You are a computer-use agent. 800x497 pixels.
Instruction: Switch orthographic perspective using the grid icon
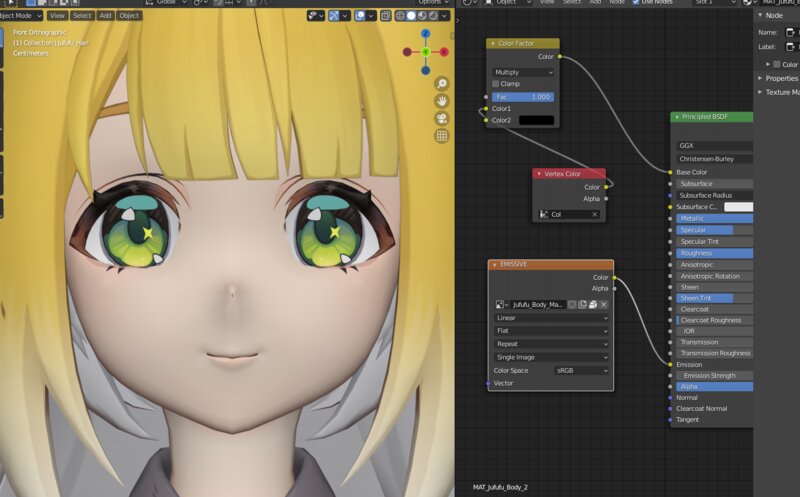(x=442, y=136)
